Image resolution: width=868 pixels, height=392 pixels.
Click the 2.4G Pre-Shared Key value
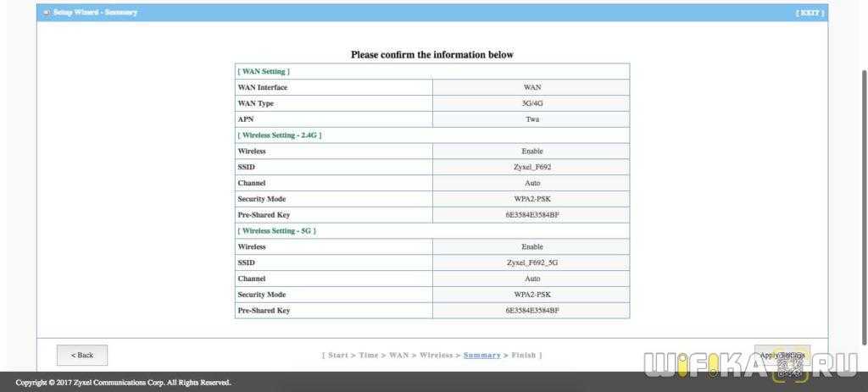pos(531,215)
